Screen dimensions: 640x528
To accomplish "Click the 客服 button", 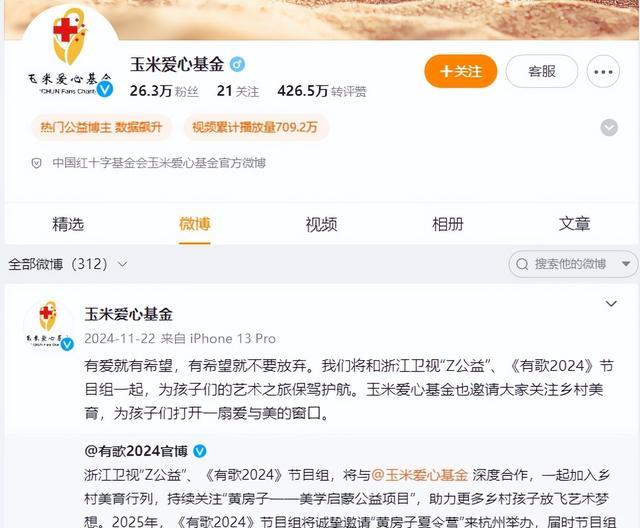I will 542,71.
